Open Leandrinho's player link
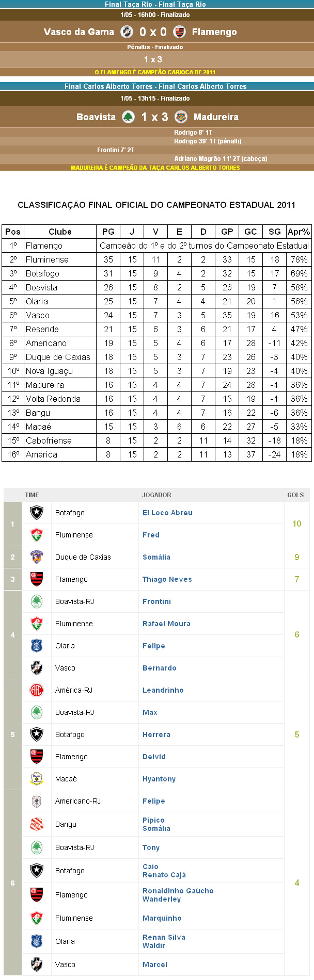 [163, 690]
